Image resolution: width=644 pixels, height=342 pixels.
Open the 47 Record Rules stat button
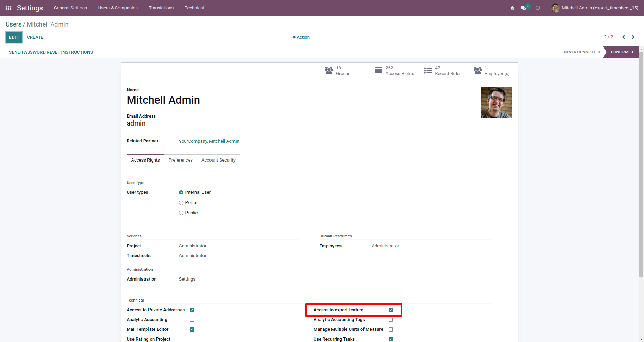click(x=443, y=70)
